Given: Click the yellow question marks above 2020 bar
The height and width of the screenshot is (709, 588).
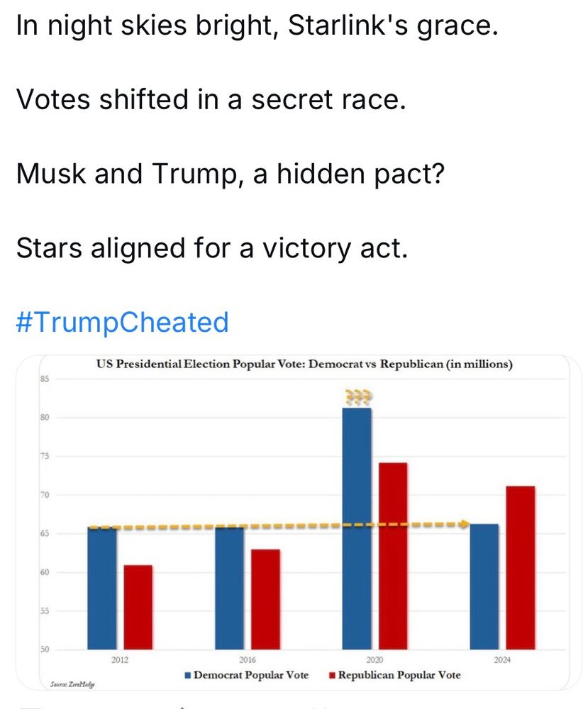Looking at the screenshot, I should (x=357, y=397).
